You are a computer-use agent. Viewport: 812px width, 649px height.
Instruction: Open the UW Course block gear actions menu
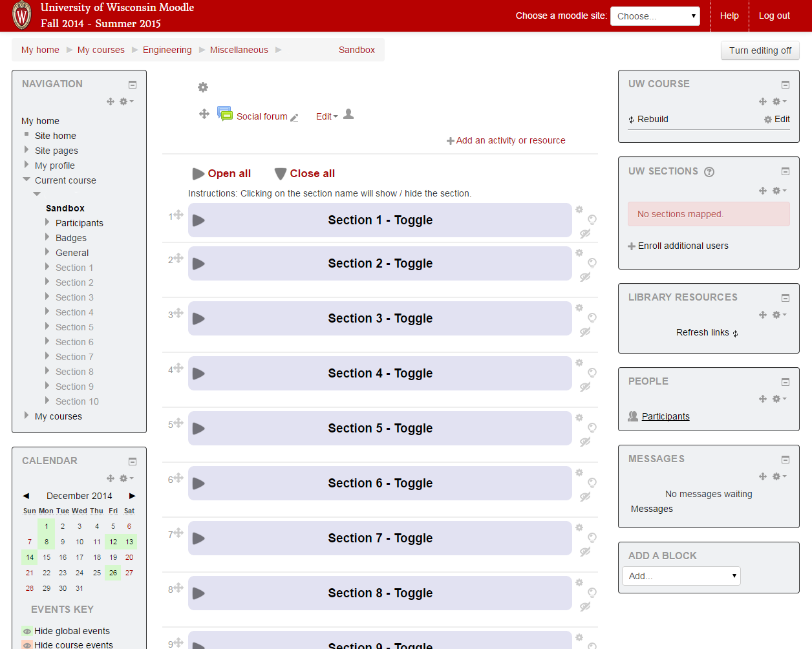[779, 101]
